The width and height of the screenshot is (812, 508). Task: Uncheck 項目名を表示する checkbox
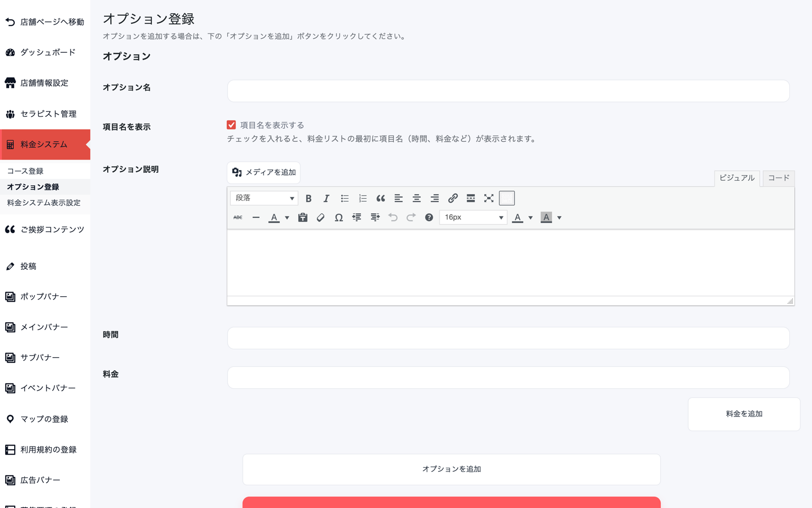pos(231,125)
